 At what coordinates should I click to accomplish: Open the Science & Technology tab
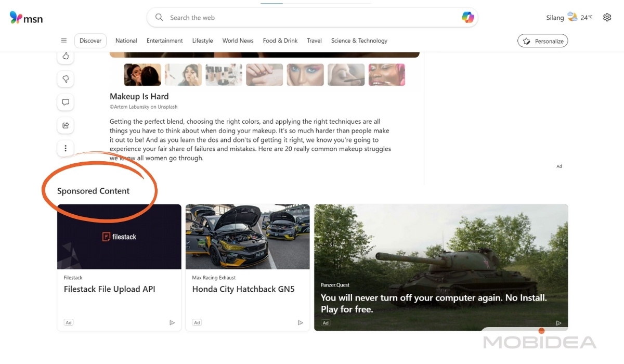[359, 41]
